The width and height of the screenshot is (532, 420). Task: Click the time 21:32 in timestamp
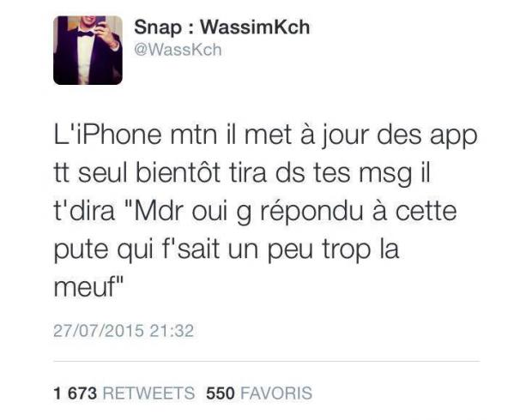click(172, 331)
